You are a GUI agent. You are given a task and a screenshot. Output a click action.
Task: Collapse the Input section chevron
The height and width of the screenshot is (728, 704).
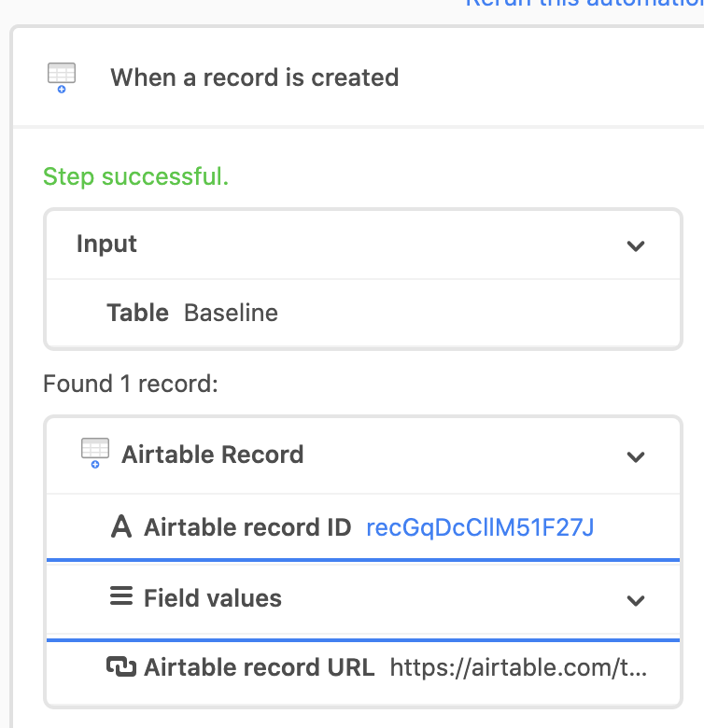click(636, 245)
